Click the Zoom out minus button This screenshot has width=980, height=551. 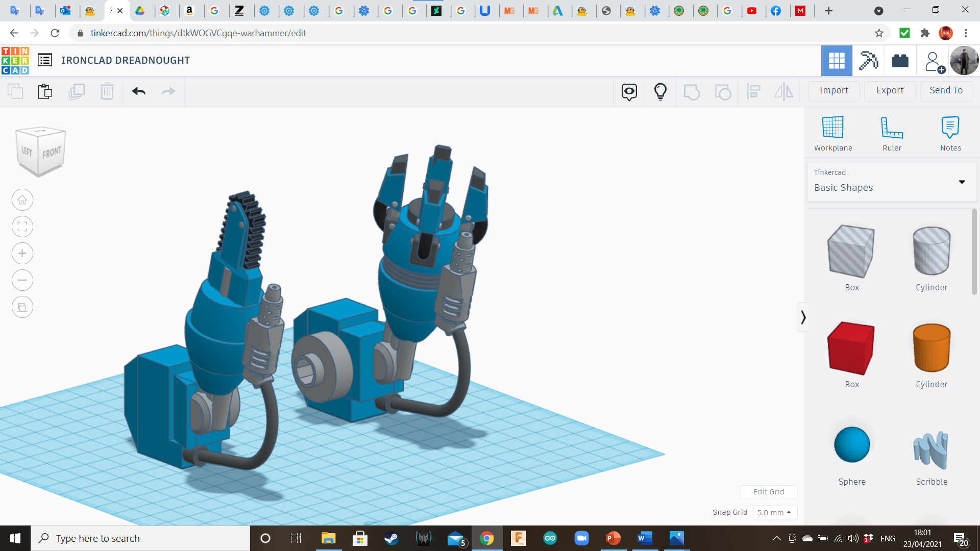point(22,280)
